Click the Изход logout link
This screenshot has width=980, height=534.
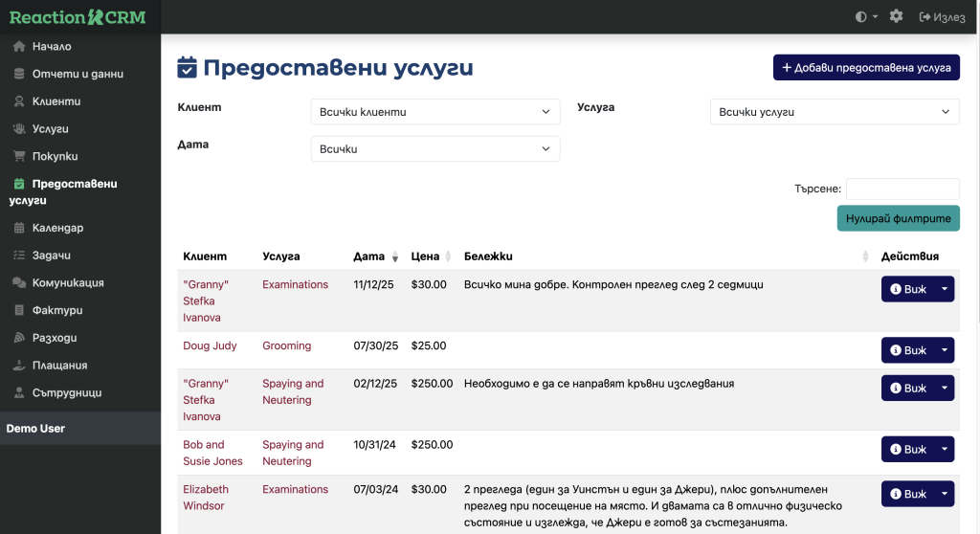click(942, 16)
